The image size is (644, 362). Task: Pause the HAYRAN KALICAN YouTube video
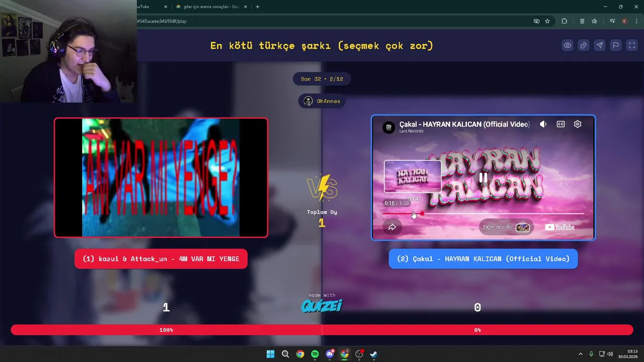(x=483, y=177)
